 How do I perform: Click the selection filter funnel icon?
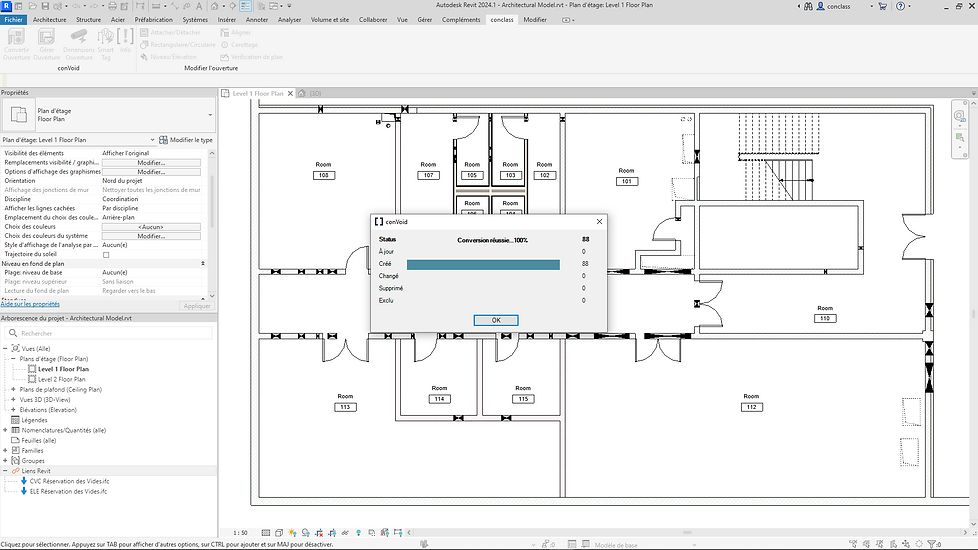click(x=932, y=544)
